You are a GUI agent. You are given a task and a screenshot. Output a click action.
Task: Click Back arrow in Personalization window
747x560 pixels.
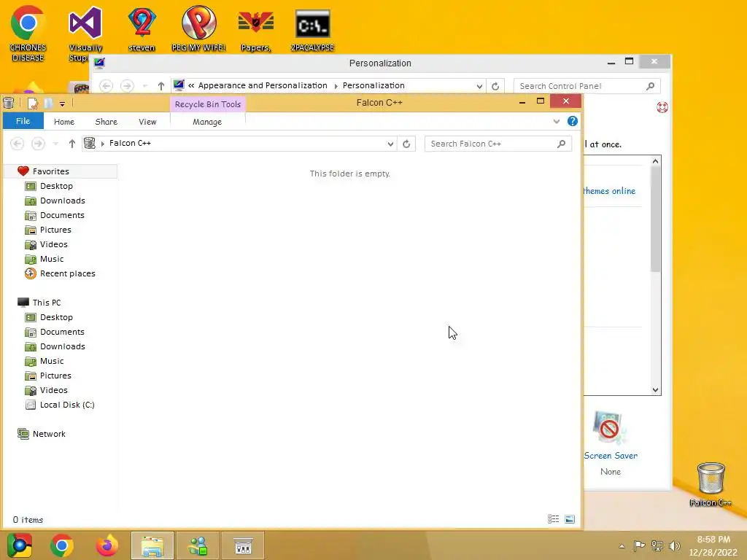pos(107,86)
